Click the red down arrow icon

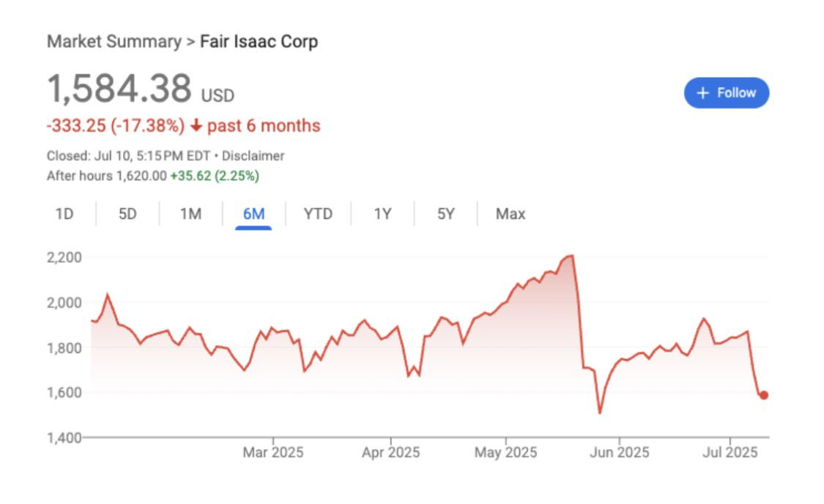(196, 126)
